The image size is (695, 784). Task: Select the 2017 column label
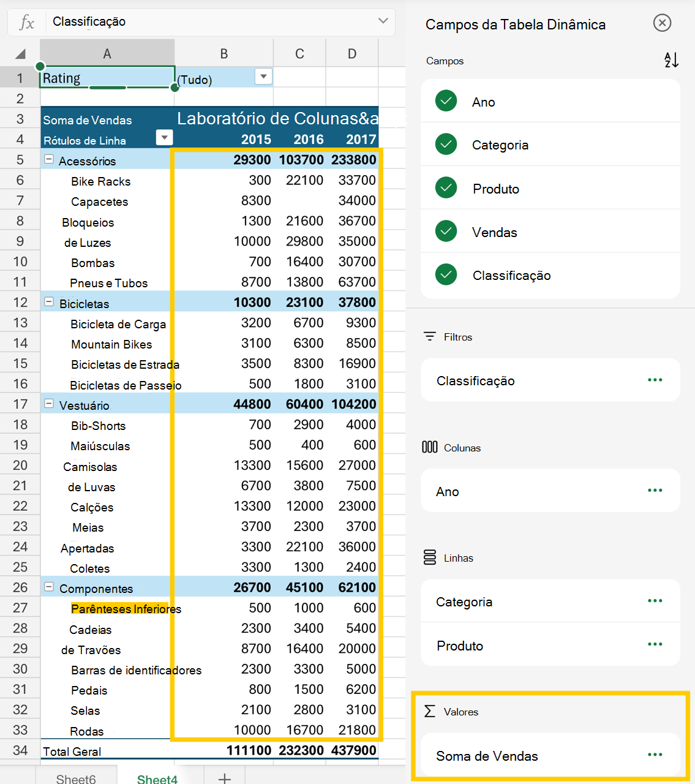[x=361, y=139]
